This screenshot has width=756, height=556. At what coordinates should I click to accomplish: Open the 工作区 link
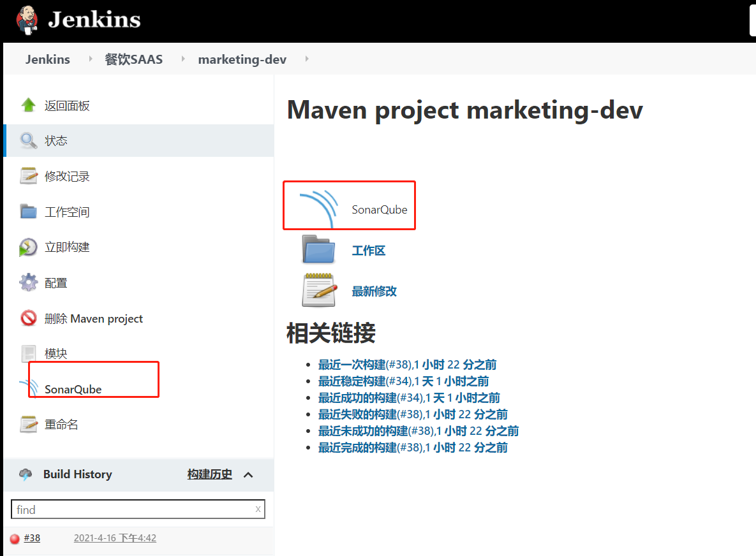(368, 251)
